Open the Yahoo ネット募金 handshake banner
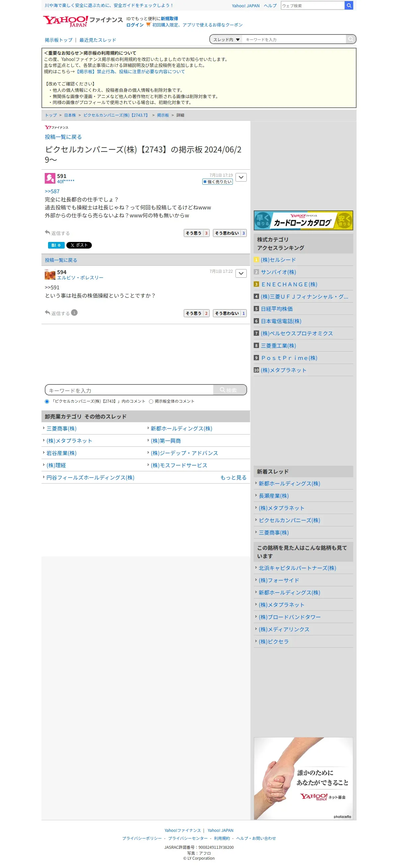The image size is (398, 868). pos(303,779)
